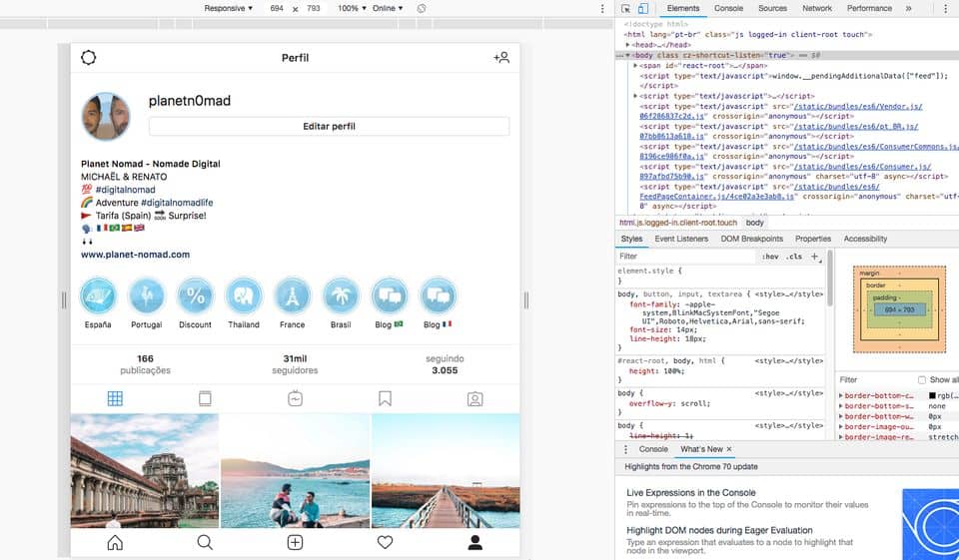Open the Responsive device dropdown
The image size is (959, 560).
[228, 9]
